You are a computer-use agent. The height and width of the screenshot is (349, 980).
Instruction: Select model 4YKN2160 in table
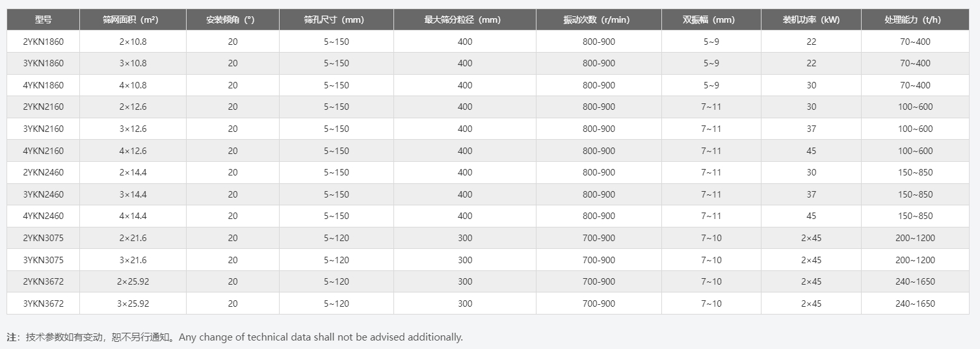(43, 151)
